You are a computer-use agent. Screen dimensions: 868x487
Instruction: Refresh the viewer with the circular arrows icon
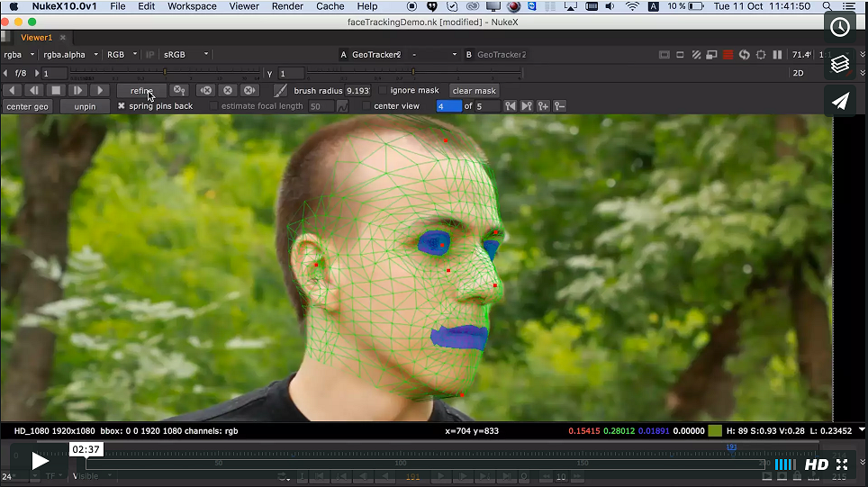point(745,55)
